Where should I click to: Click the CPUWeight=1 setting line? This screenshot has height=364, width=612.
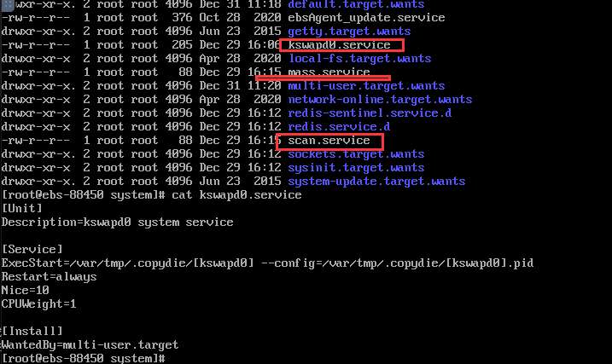pyautogui.click(x=38, y=303)
